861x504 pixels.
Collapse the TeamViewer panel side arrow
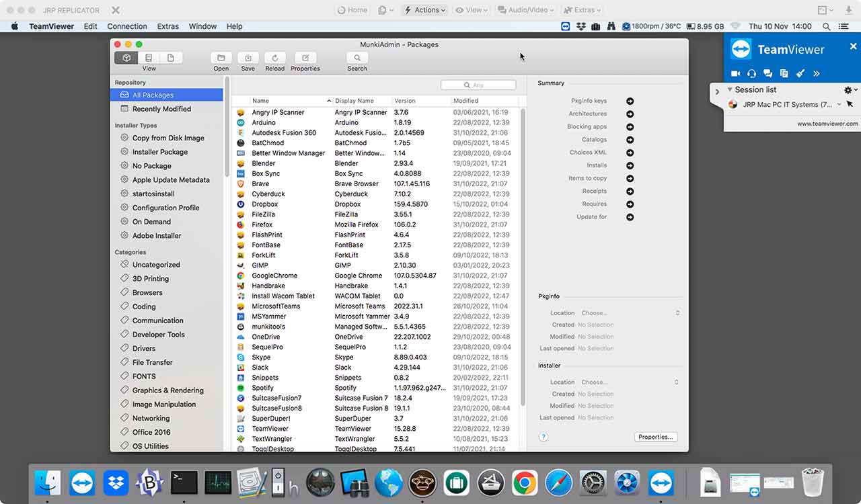pos(717,91)
